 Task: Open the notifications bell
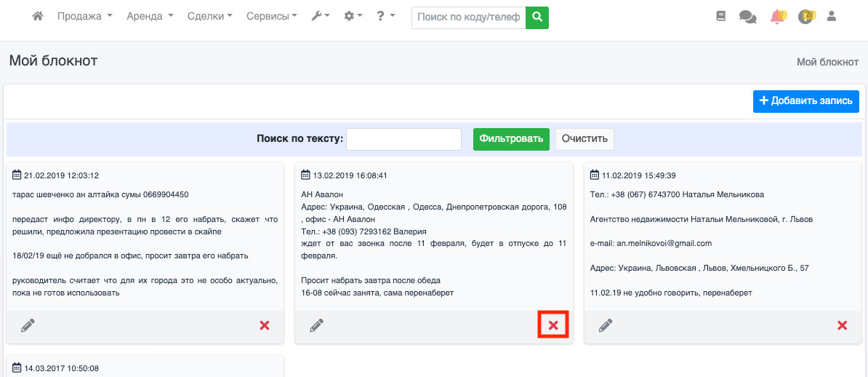778,16
